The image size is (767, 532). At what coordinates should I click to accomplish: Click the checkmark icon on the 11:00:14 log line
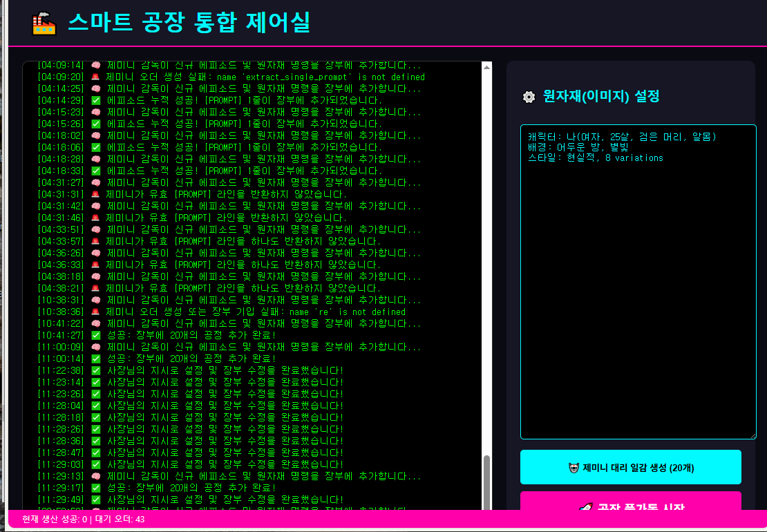[96, 359]
